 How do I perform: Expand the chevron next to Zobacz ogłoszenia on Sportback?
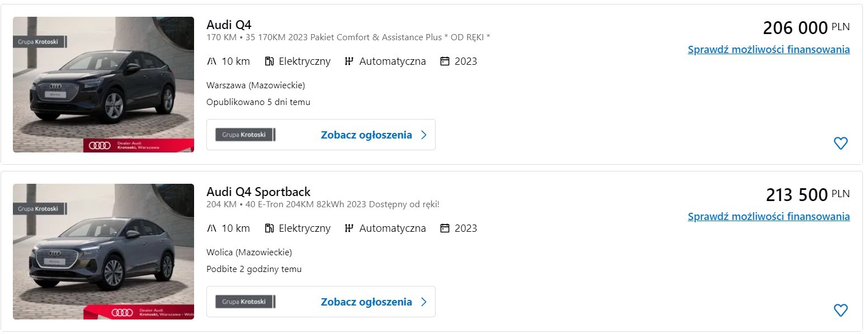423,301
